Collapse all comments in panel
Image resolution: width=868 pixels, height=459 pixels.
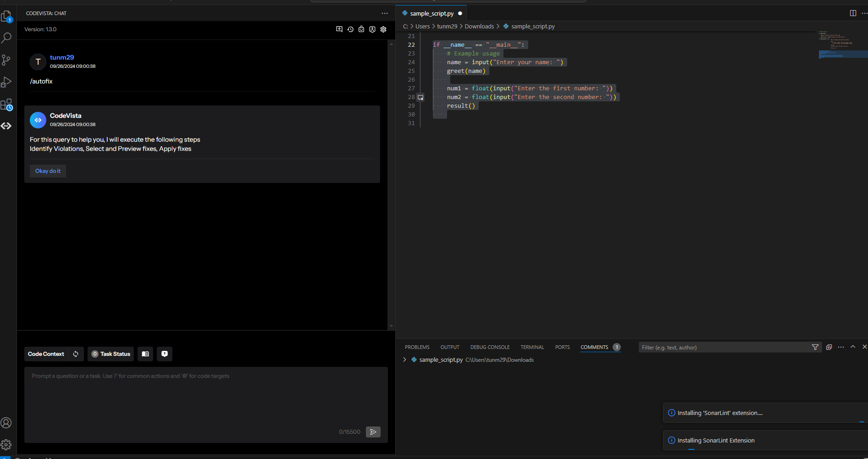tap(829, 347)
